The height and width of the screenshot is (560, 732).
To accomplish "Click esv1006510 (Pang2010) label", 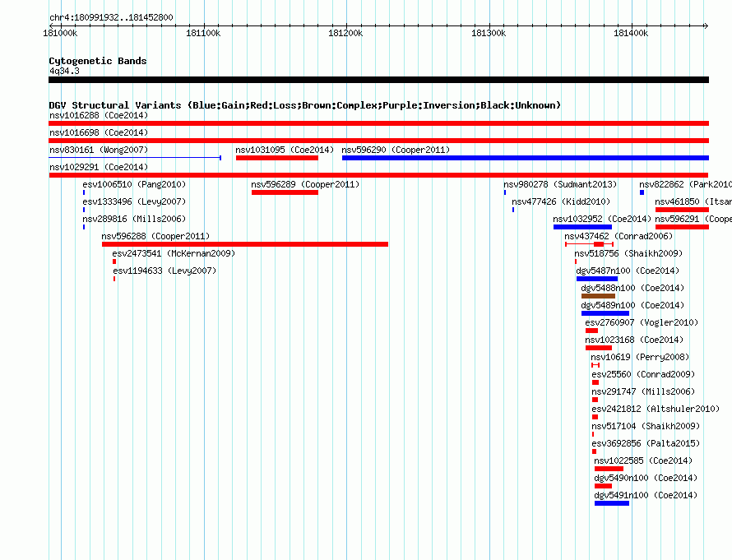I will [134, 184].
